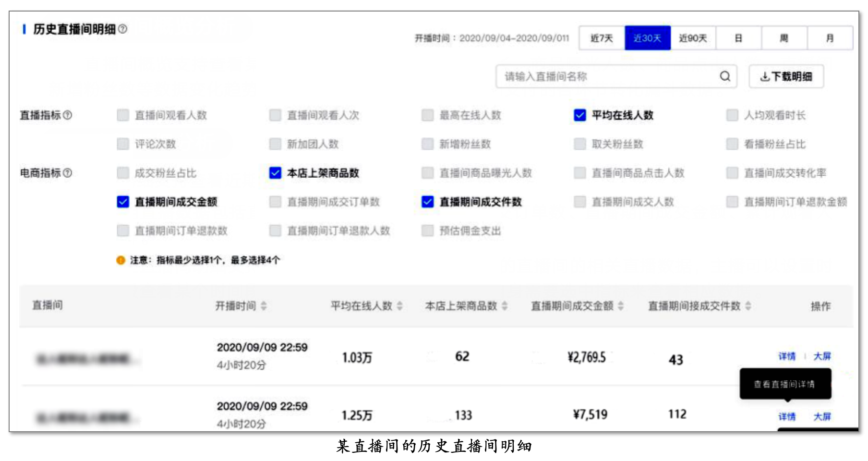The image size is (868, 461).
Task: Click help icon next to 电商指标
Action: pyautogui.click(x=68, y=173)
